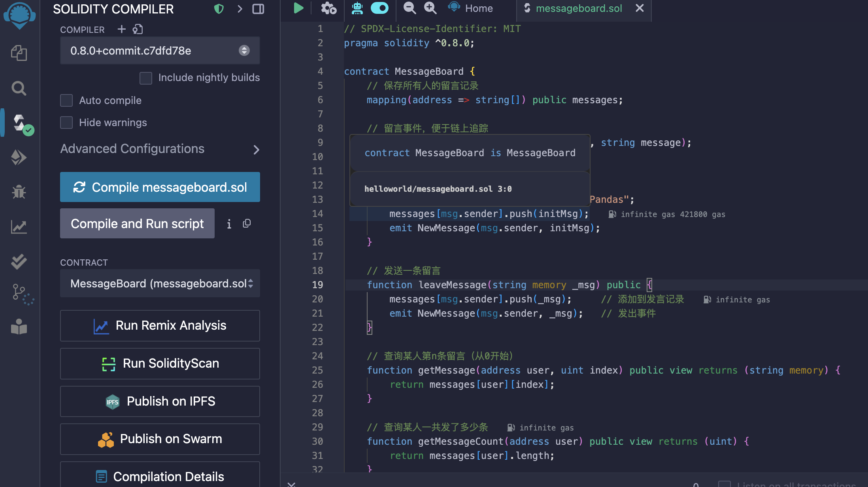
Task: Toggle the AI copilot switch
Action: pos(379,8)
